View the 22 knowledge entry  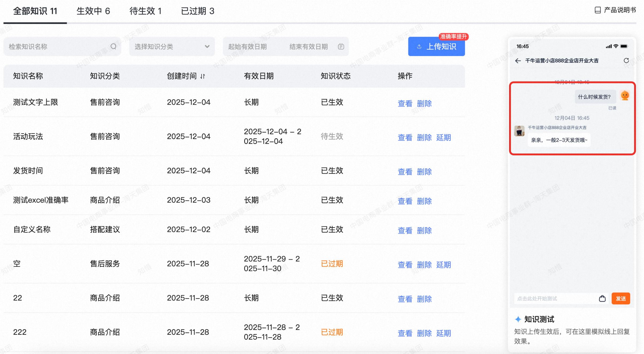405,299
